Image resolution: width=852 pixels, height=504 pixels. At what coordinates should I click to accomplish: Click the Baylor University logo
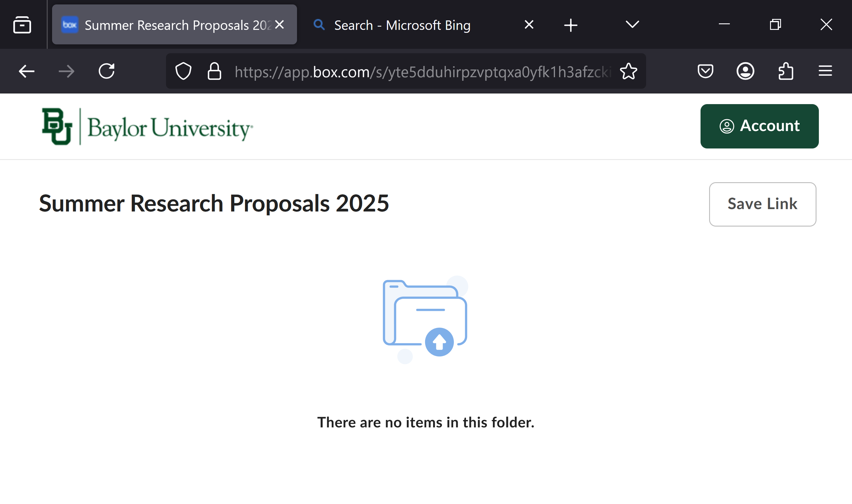pos(147,127)
